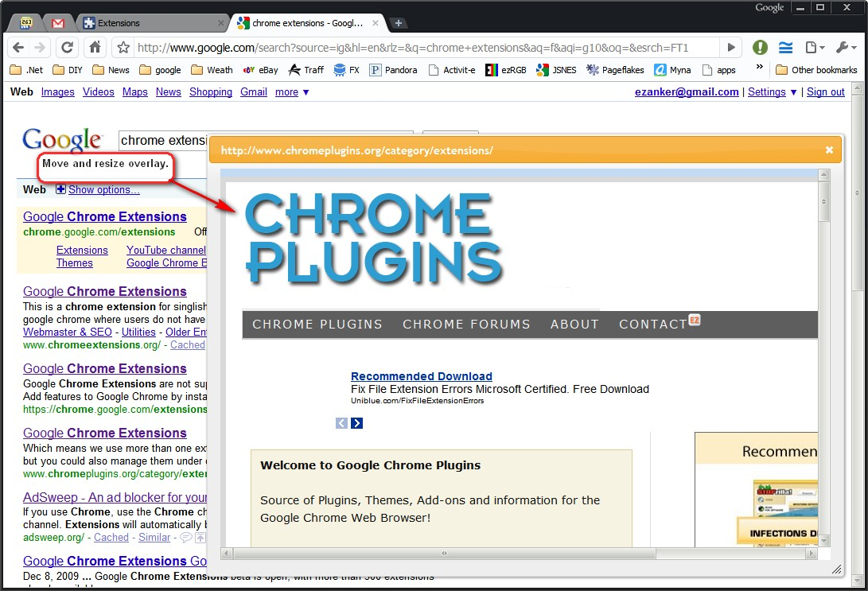Open the .Net bookmarks folder
This screenshot has width=868, height=591.
[26, 70]
